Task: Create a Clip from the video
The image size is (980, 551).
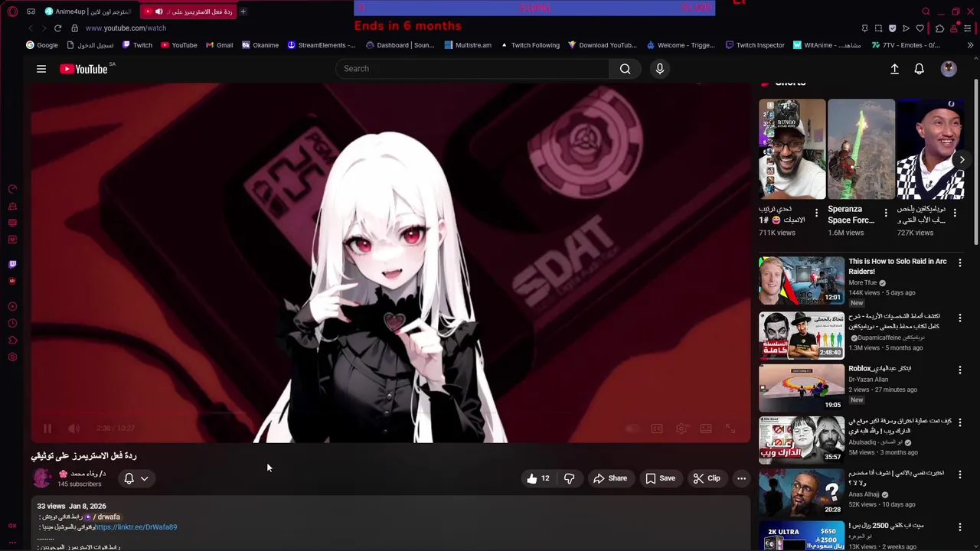Action: click(x=707, y=478)
